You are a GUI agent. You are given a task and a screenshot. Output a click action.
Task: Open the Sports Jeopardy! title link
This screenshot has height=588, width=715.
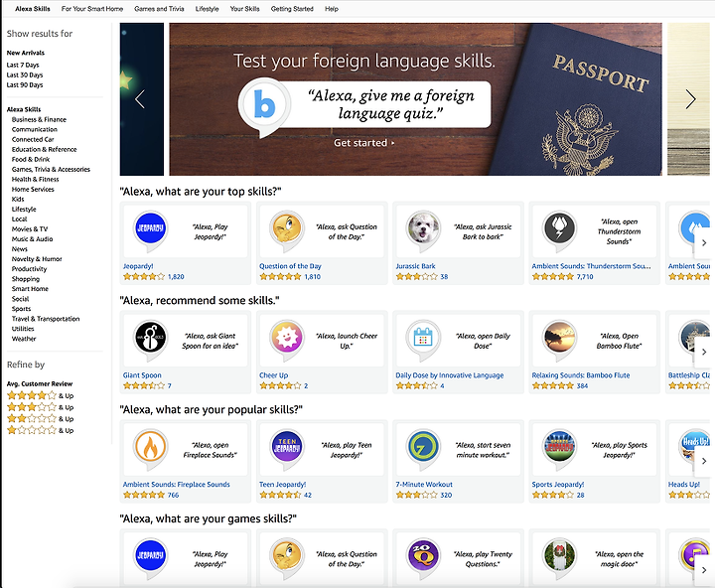point(558,485)
